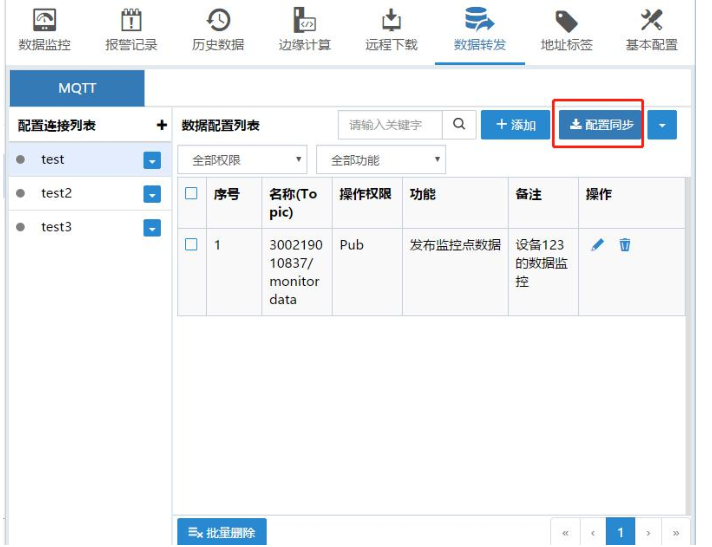Select the test2 connection row

pyautogui.click(x=90, y=193)
